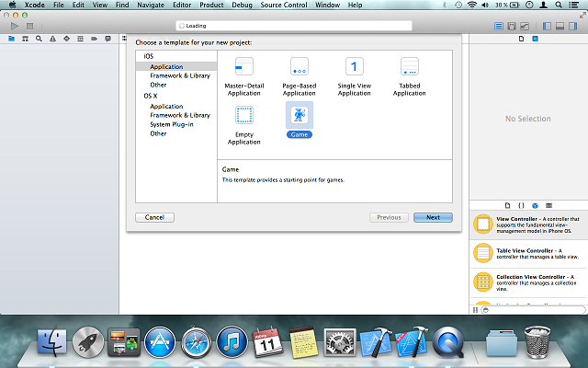
Task: Select the Game template icon
Action: [x=300, y=115]
